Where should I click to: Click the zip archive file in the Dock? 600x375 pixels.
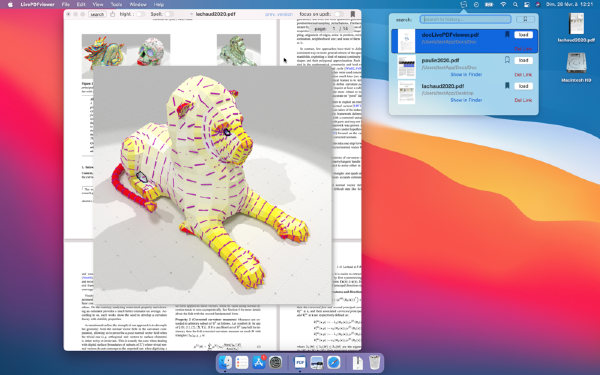point(357,362)
